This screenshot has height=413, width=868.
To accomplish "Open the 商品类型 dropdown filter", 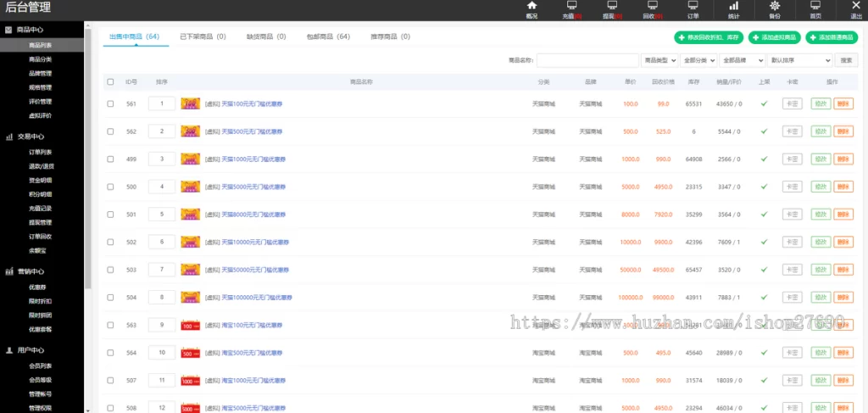I will point(659,60).
